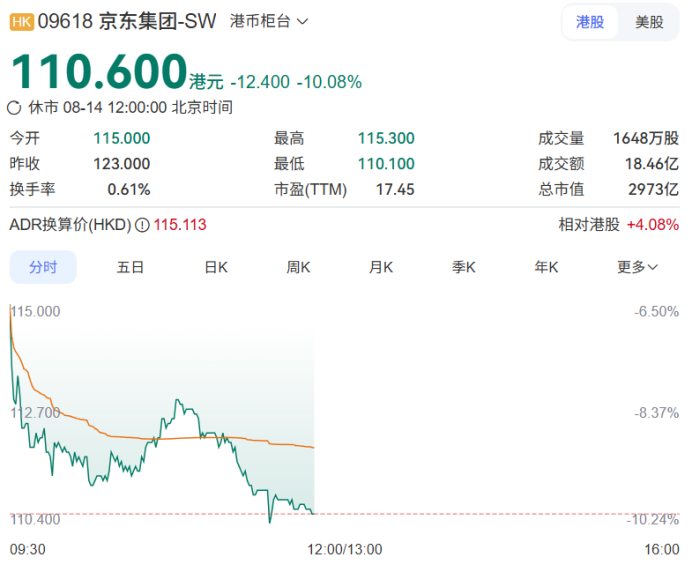The image size is (692, 572).
Task: Click the percentage change -10.08%
Action: point(329,82)
